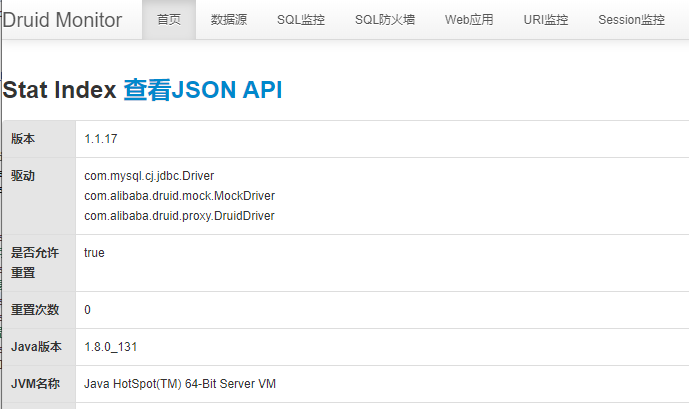Click the 是否允许重置 row label
This screenshot has width=689, height=409.
pos(35,263)
